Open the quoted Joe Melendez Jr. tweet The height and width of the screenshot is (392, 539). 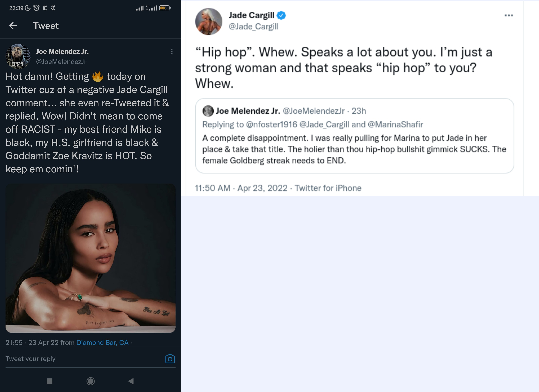point(354,147)
